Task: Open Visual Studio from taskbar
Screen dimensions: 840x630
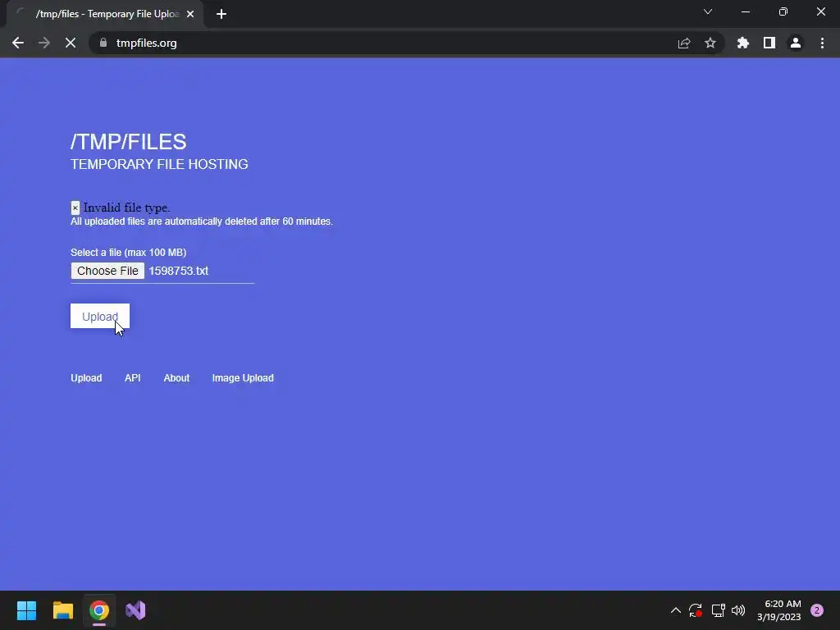Action: click(x=135, y=610)
